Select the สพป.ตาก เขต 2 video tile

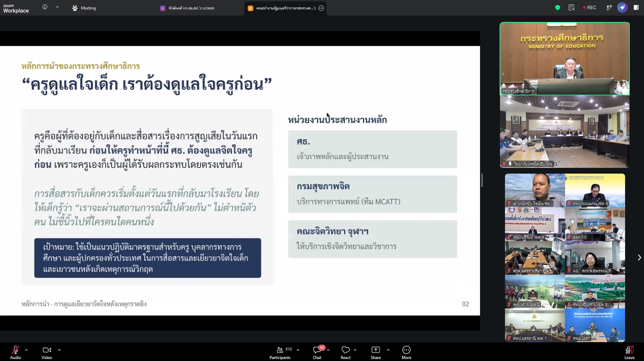(535, 292)
